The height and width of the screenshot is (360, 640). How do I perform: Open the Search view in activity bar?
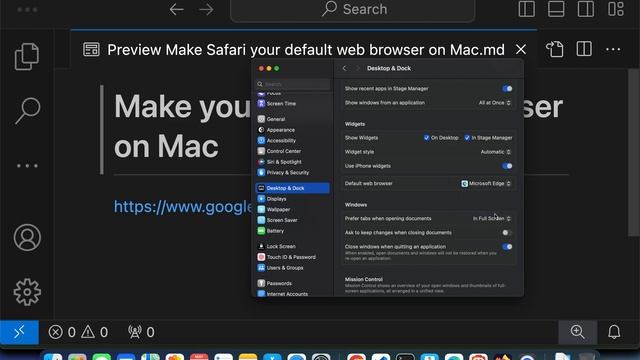tap(27, 110)
